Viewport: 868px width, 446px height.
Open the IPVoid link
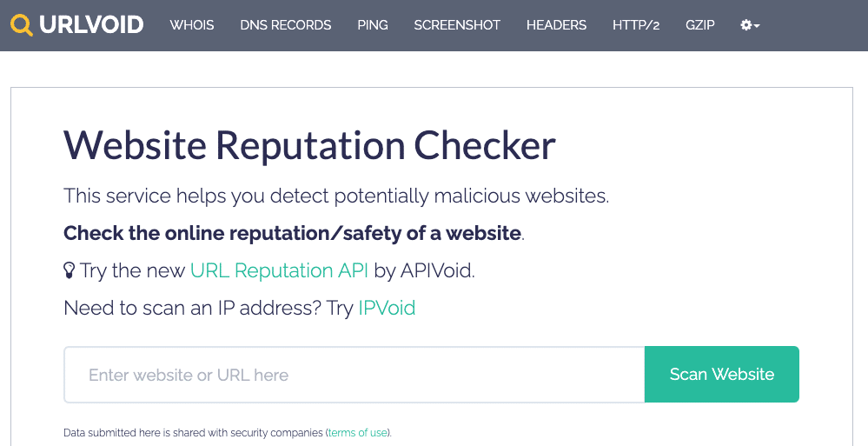(x=387, y=308)
